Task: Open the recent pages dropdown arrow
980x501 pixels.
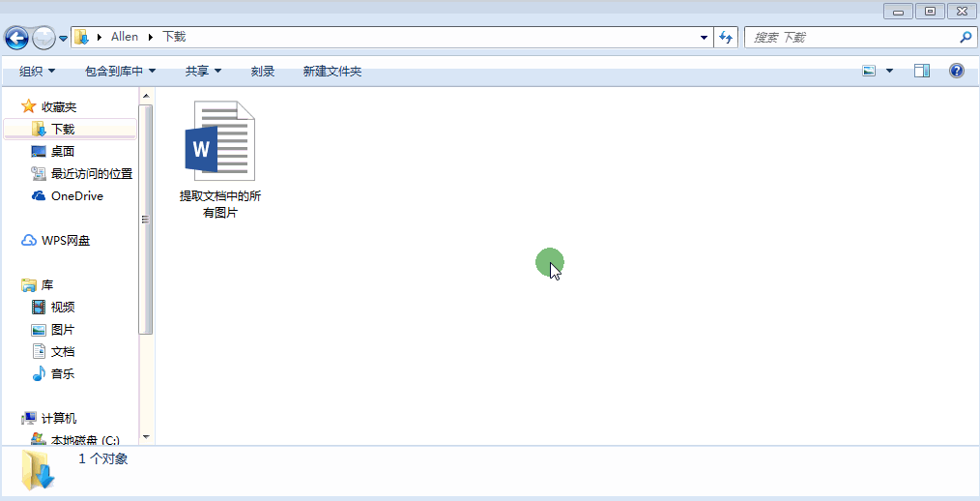Action: [63, 39]
